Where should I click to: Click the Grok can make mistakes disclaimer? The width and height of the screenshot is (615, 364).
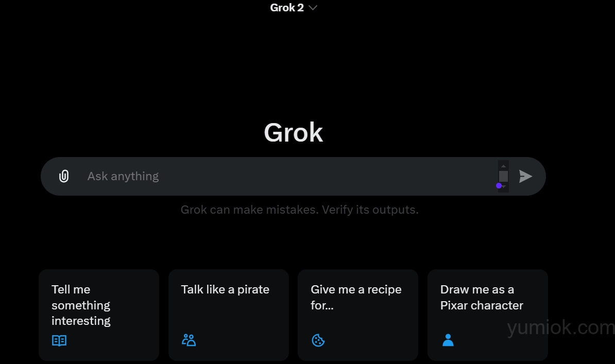tap(299, 210)
